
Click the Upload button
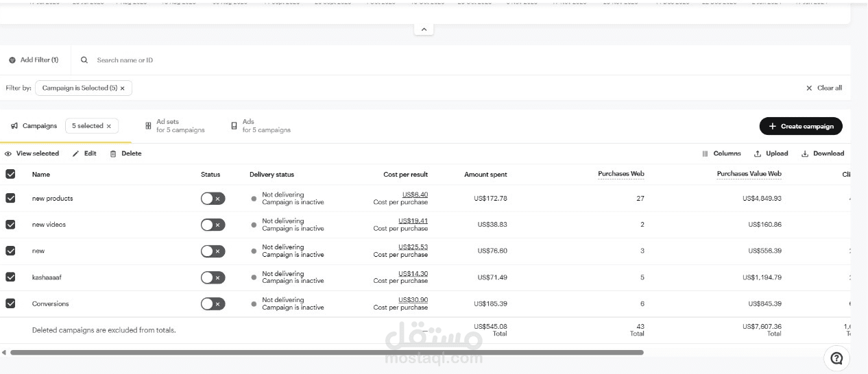coord(771,153)
